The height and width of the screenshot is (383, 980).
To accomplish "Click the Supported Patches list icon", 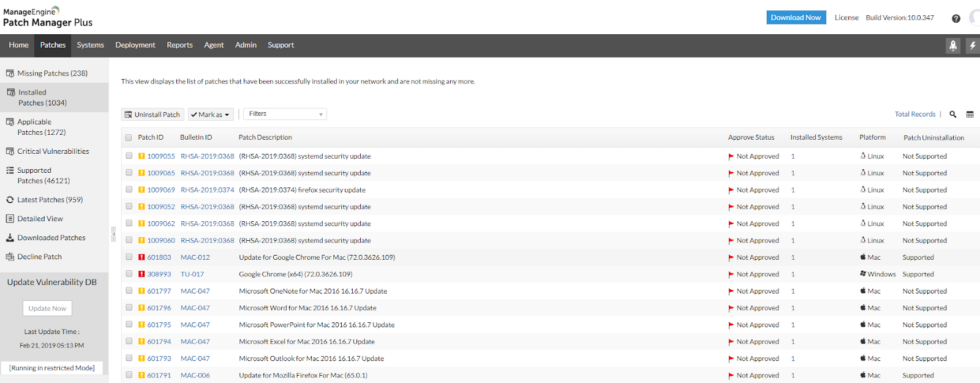I will (10, 170).
